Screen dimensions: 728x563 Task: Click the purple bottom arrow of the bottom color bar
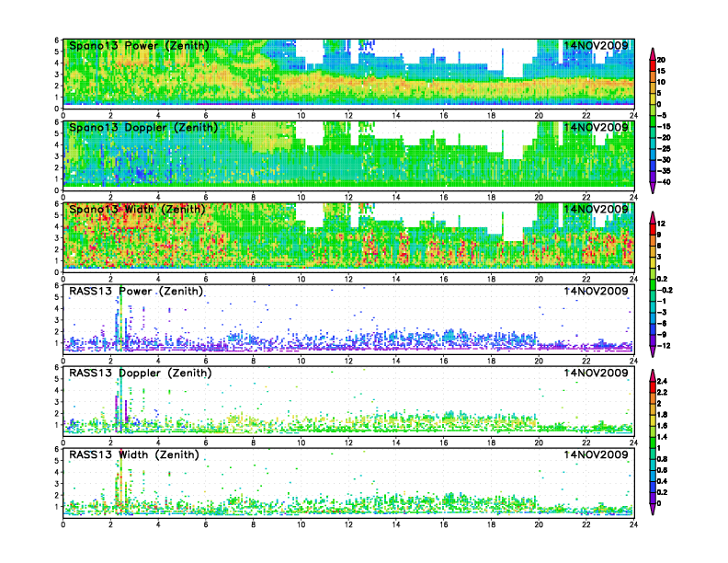coord(653,508)
